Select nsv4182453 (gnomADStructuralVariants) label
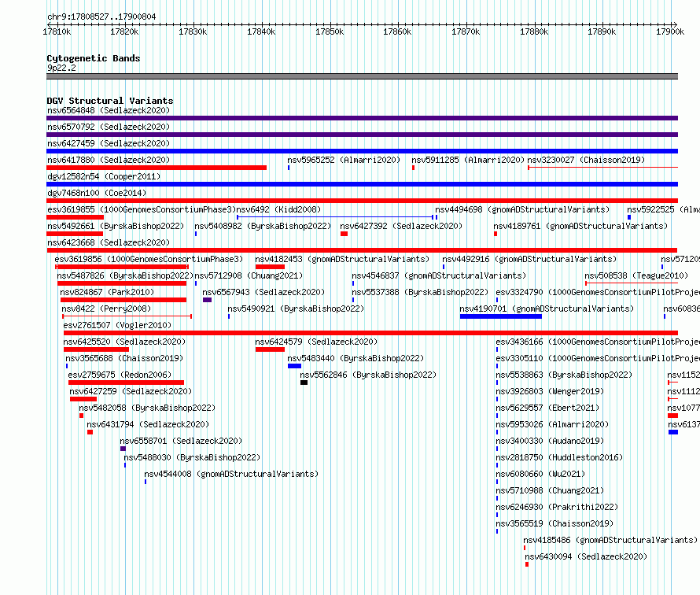The height and width of the screenshot is (595, 700). 342,259
